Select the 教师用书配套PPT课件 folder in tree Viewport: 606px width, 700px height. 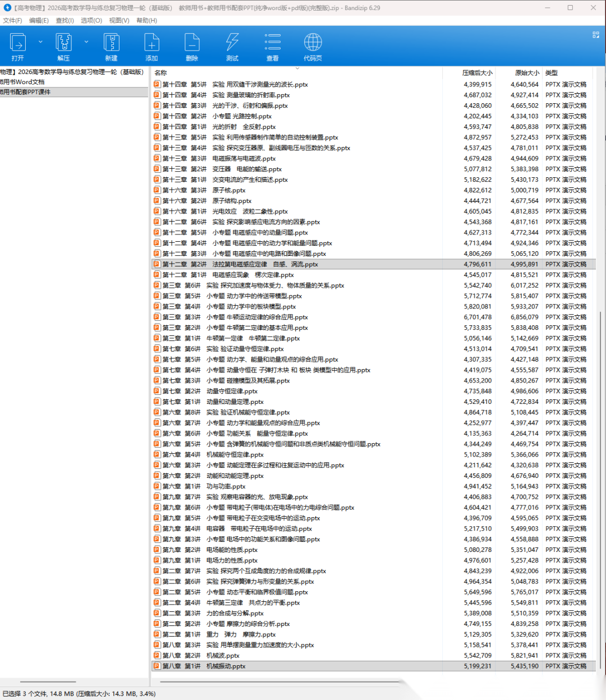(25, 92)
